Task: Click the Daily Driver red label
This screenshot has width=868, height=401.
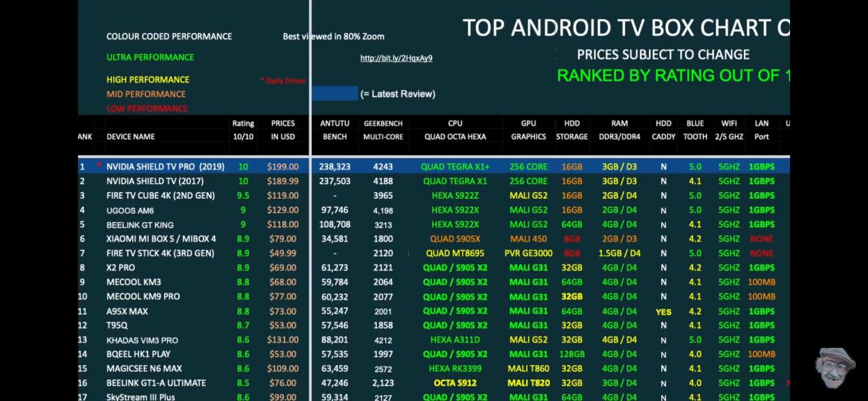Action: [x=283, y=81]
